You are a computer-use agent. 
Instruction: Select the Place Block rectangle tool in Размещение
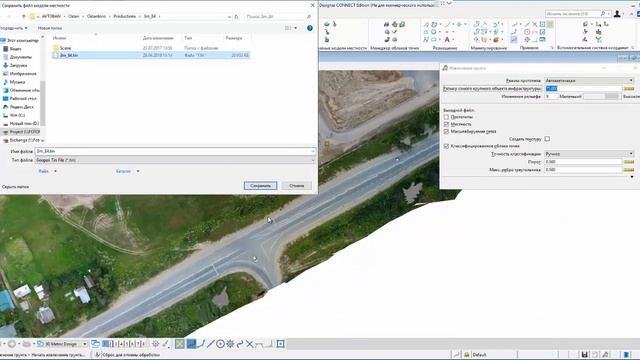pyautogui.click(x=433, y=40)
